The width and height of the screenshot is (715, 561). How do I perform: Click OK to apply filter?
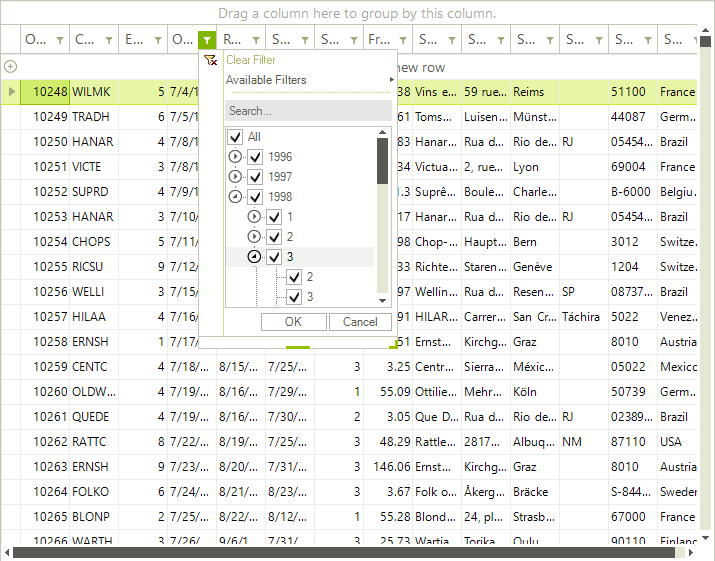pyautogui.click(x=294, y=322)
